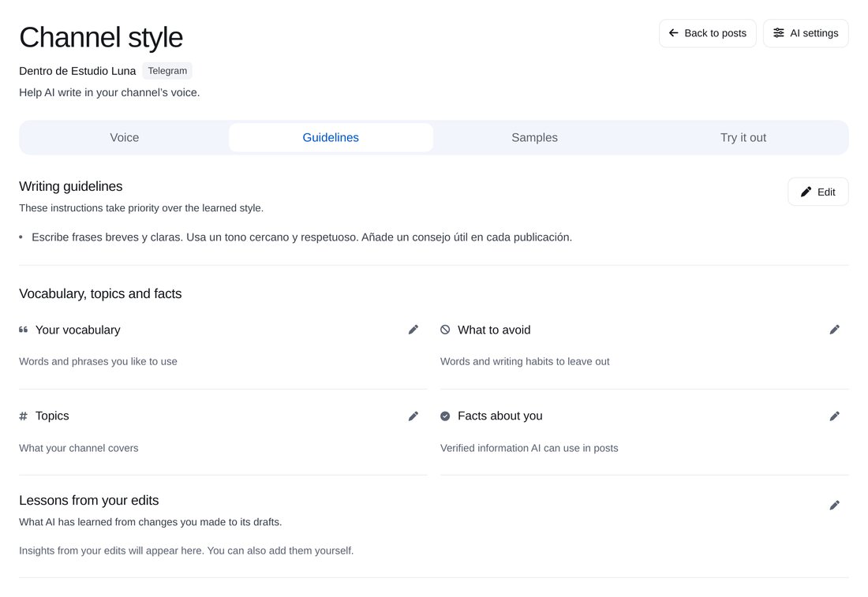Click the checkmark badge beside Facts about you
Viewport: 868px width, 597px height.
[445, 416]
